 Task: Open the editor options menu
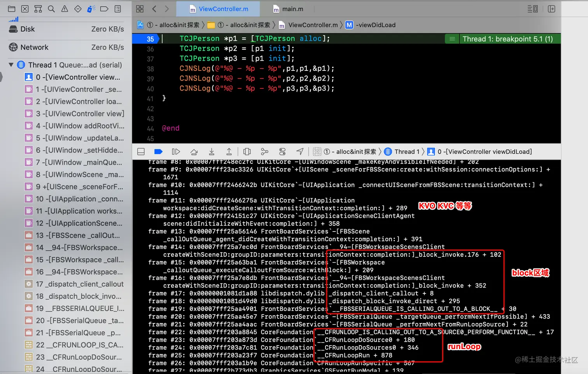point(532,9)
